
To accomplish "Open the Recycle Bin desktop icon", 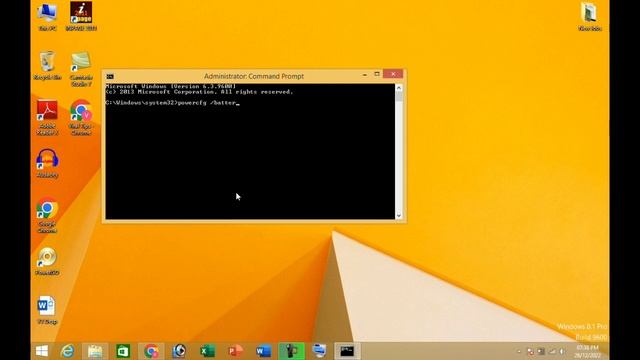I will click(47, 65).
